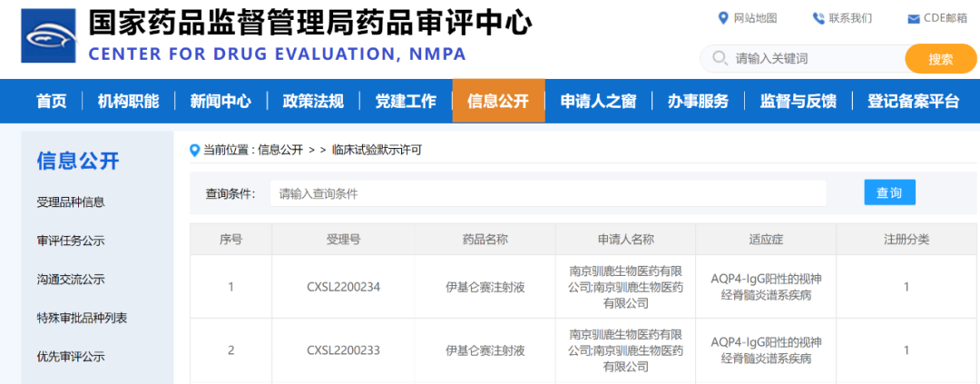Click the 信息公开 sidebar heading
This screenshot has height=384, width=980.
coord(78,161)
